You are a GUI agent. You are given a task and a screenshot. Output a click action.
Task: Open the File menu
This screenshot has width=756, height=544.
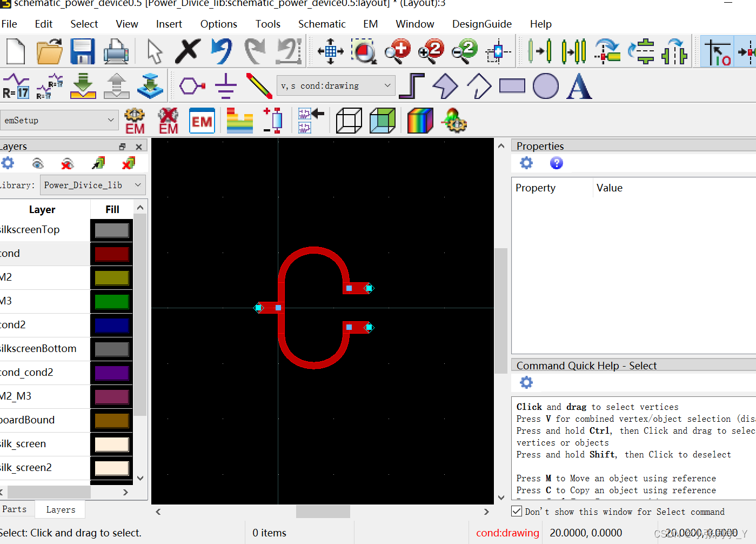[9, 24]
